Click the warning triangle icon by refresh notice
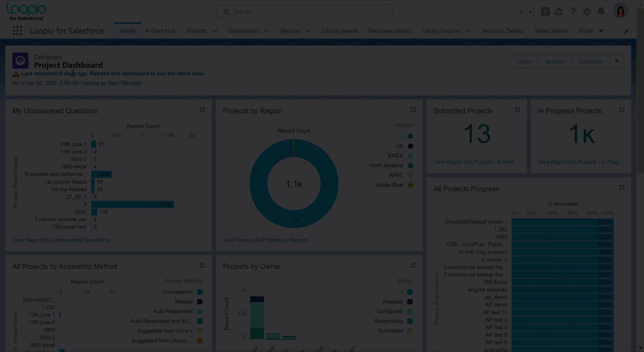The image size is (644, 352). pyautogui.click(x=16, y=74)
